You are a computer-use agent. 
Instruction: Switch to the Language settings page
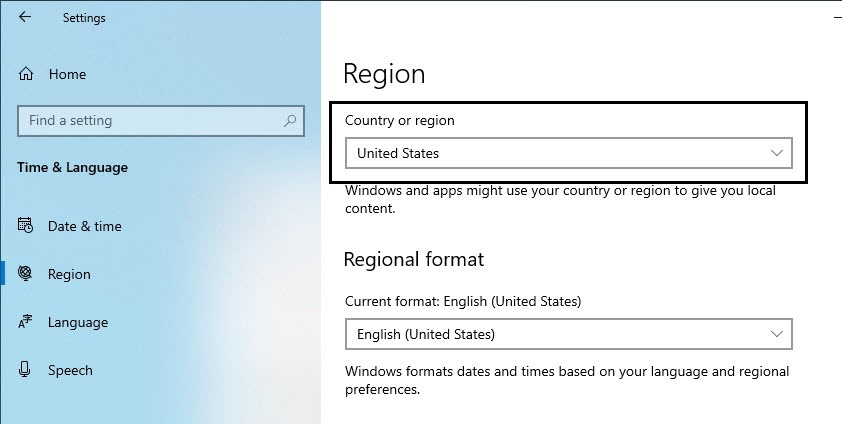77,322
